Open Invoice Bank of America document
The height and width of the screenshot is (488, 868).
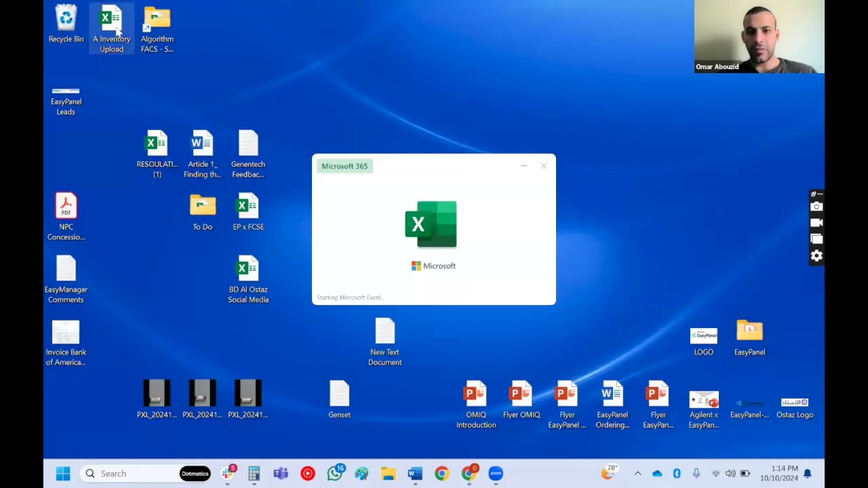point(66,342)
